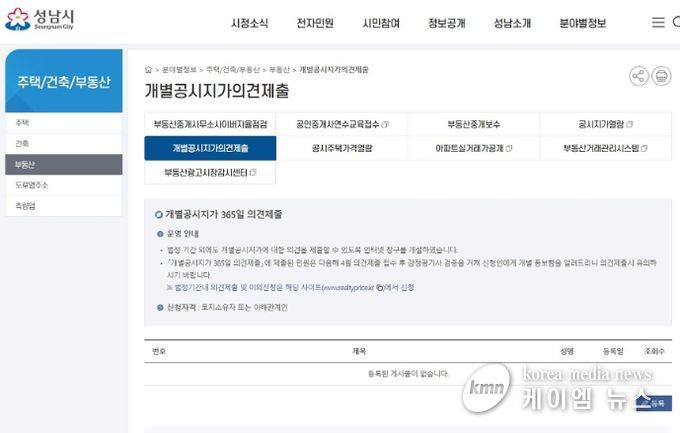The height and width of the screenshot is (433, 680).
Task: Click the 주택/건축/부동산 sidebar heading
Action: click(64, 82)
